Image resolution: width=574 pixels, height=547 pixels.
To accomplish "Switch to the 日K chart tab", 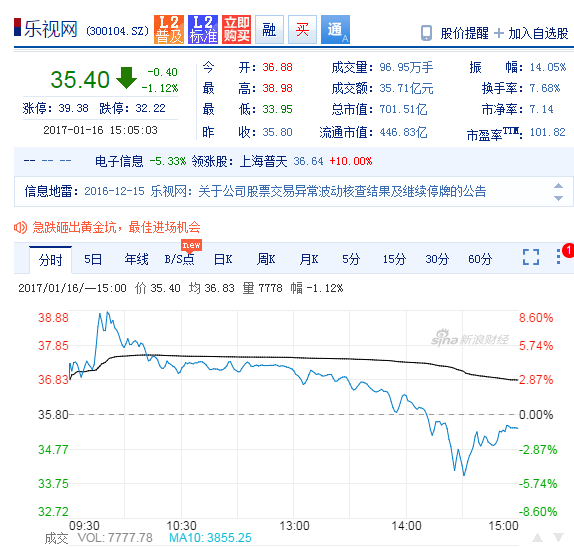I will coord(223,260).
